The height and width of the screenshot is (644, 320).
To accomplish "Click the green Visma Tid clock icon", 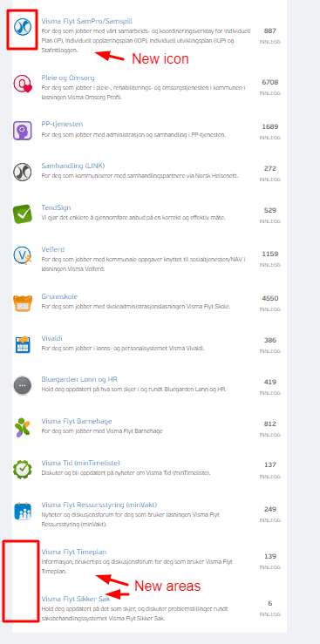I will tap(22, 469).
